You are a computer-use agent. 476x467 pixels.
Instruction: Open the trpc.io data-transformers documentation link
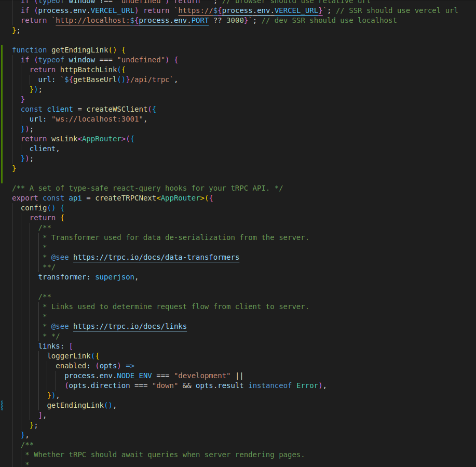pyautogui.click(x=156, y=257)
